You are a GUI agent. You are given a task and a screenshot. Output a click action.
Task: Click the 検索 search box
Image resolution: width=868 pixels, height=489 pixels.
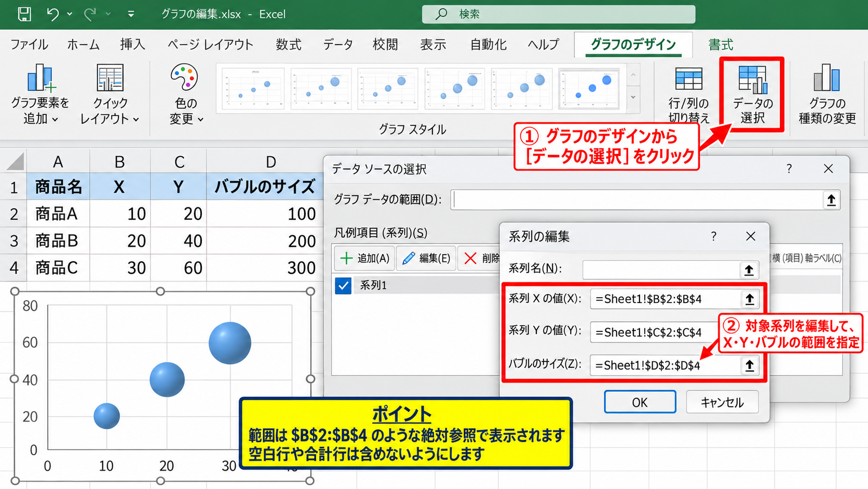(559, 14)
